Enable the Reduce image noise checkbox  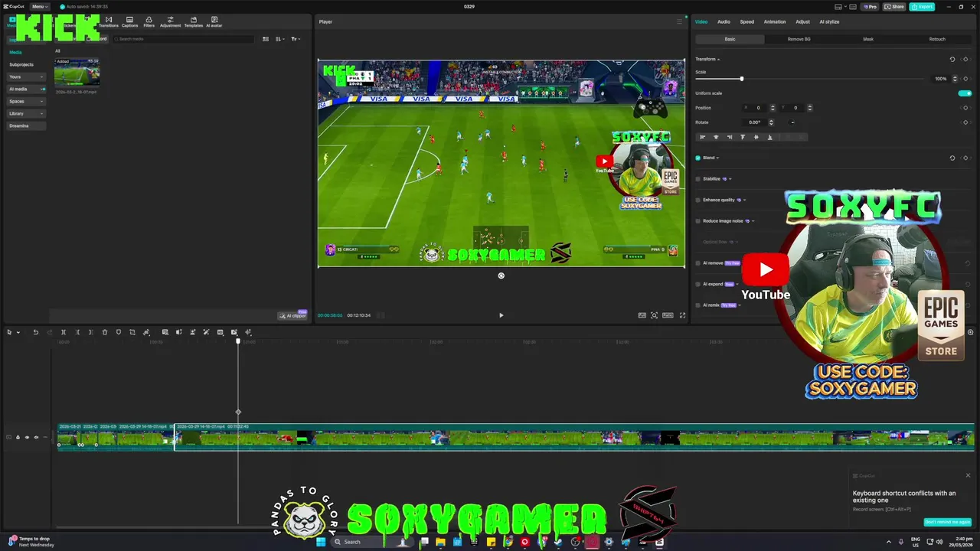pyautogui.click(x=697, y=221)
